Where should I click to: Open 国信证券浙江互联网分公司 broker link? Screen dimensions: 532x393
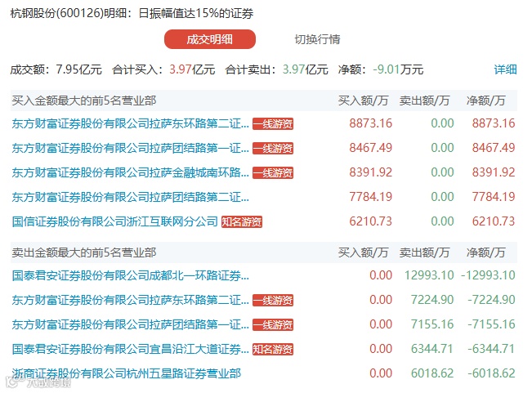point(114,221)
